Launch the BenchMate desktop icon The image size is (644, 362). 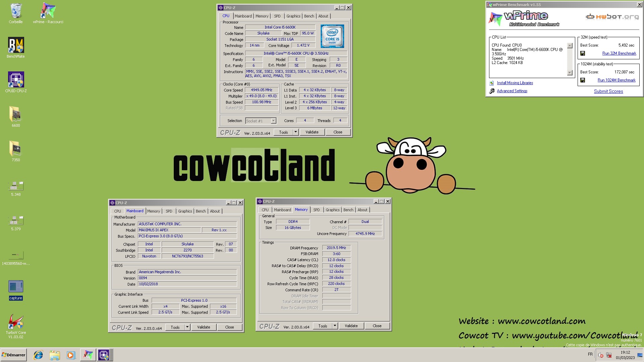click(16, 48)
